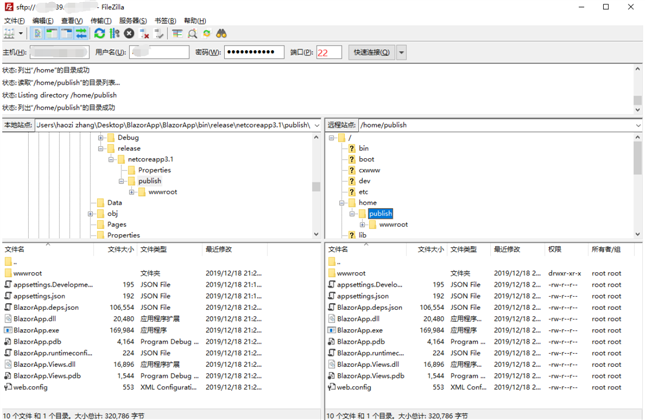645x420 pixels.
Task: Toggle the remote directory tree display
Action: [x=67, y=34]
